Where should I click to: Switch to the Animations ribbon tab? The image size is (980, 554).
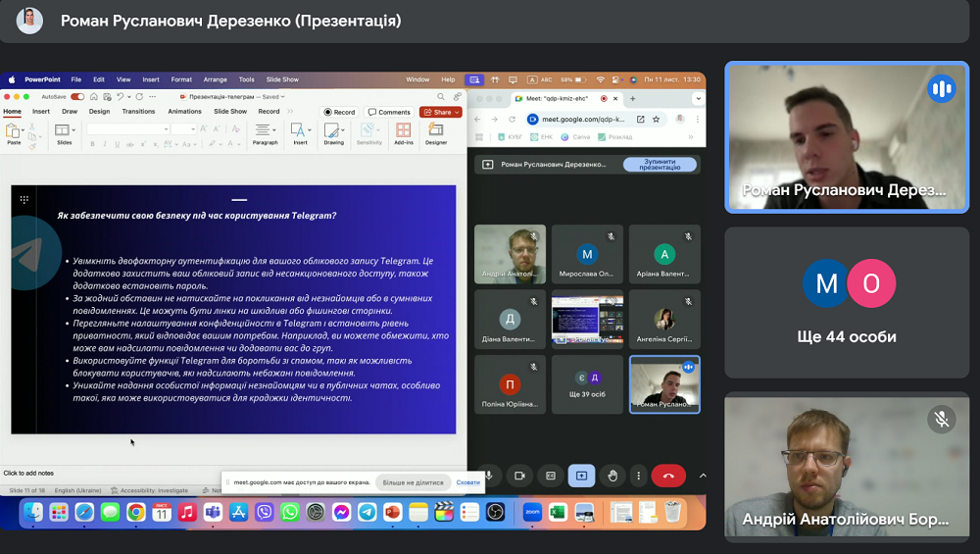(x=184, y=112)
